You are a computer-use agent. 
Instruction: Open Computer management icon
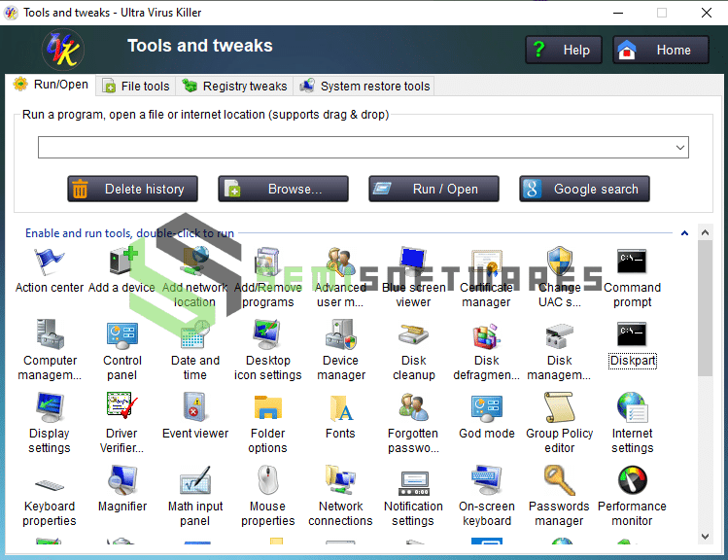coord(50,333)
